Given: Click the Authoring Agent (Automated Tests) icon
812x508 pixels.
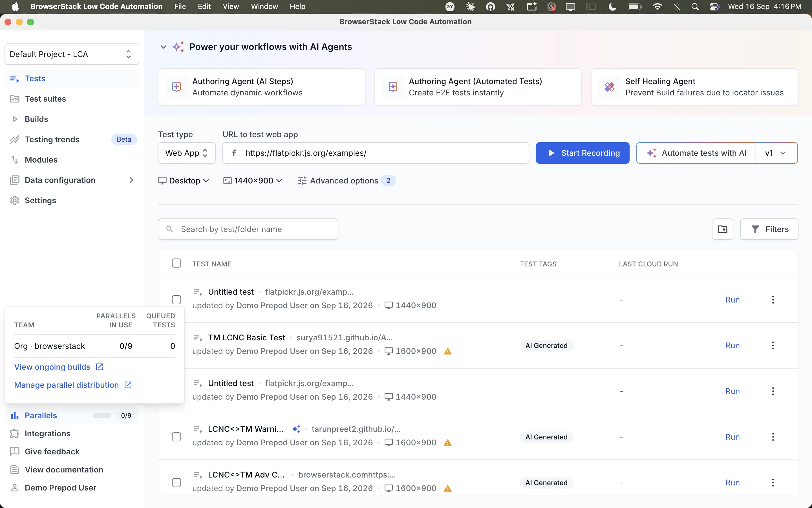Looking at the screenshot, I should pos(393,87).
